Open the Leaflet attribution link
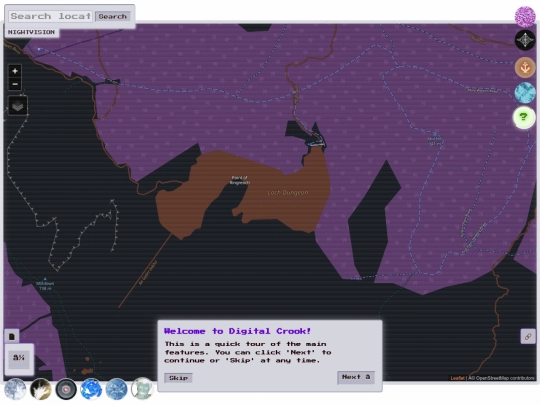 click(457, 378)
